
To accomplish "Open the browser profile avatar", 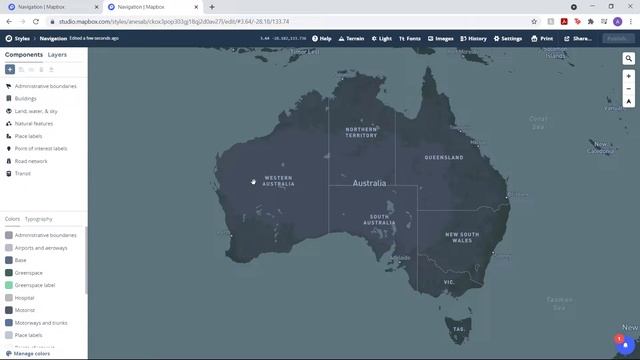I will pyautogui.click(x=618, y=22).
